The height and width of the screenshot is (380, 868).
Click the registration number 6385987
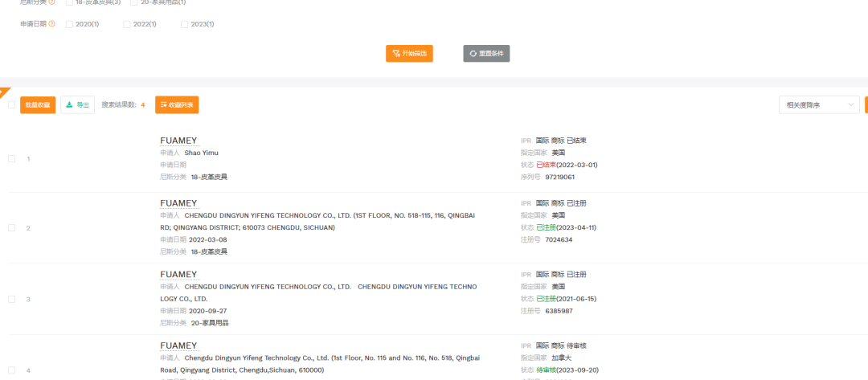click(559, 311)
